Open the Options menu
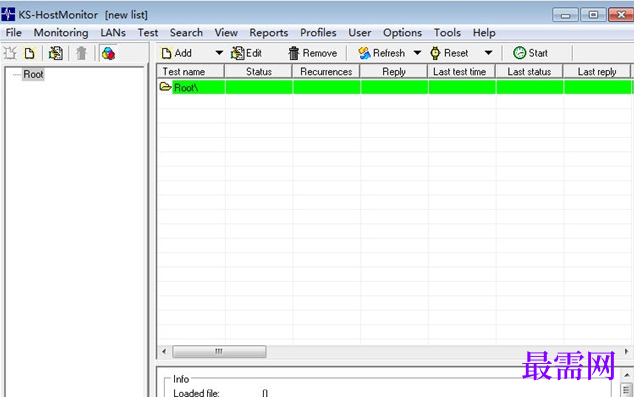 tap(402, 33)
